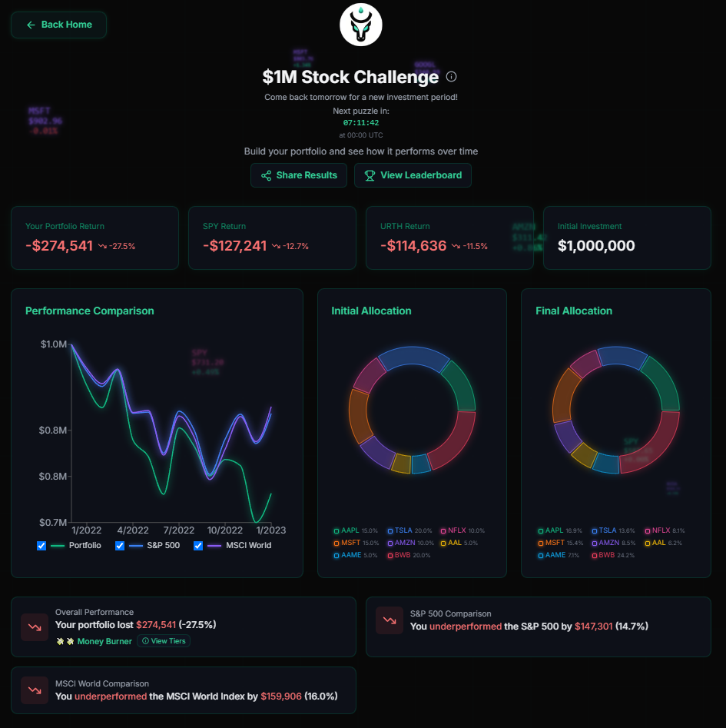Disable the MSCI World checkbox
The width and height of the screenshot is (726, 728).
click(x=198, y=546)
